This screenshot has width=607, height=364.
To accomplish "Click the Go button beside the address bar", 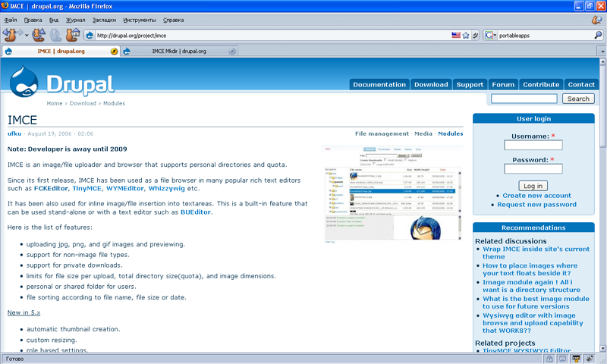I will point(475,35).
